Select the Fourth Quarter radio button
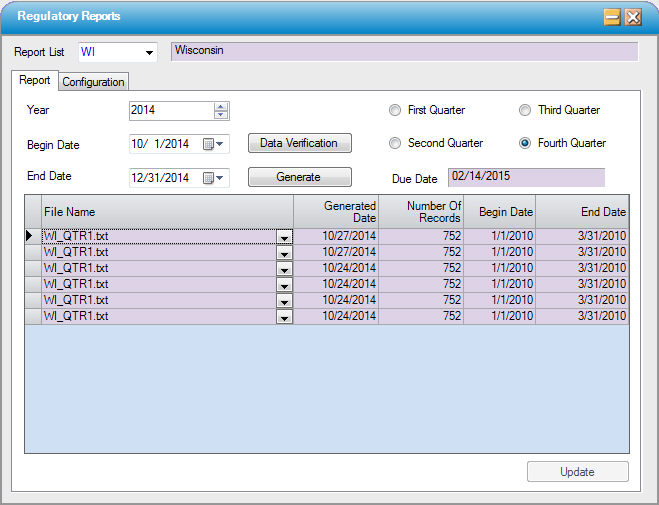 point(525,143)
